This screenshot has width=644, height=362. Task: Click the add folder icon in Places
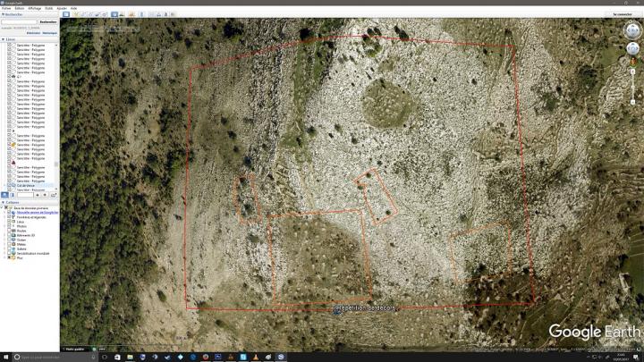pyautogui.click(x=54, y=195)
